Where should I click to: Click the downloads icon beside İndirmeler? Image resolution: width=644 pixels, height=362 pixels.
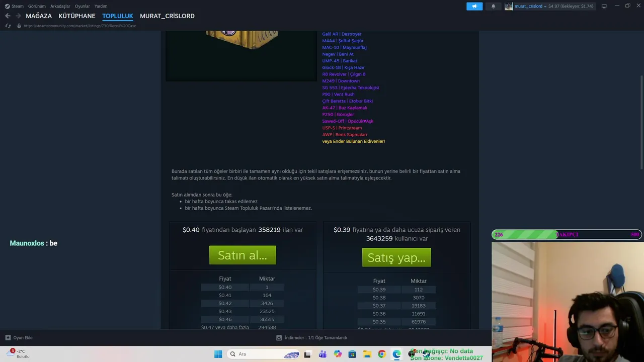(x=279, y=338)
